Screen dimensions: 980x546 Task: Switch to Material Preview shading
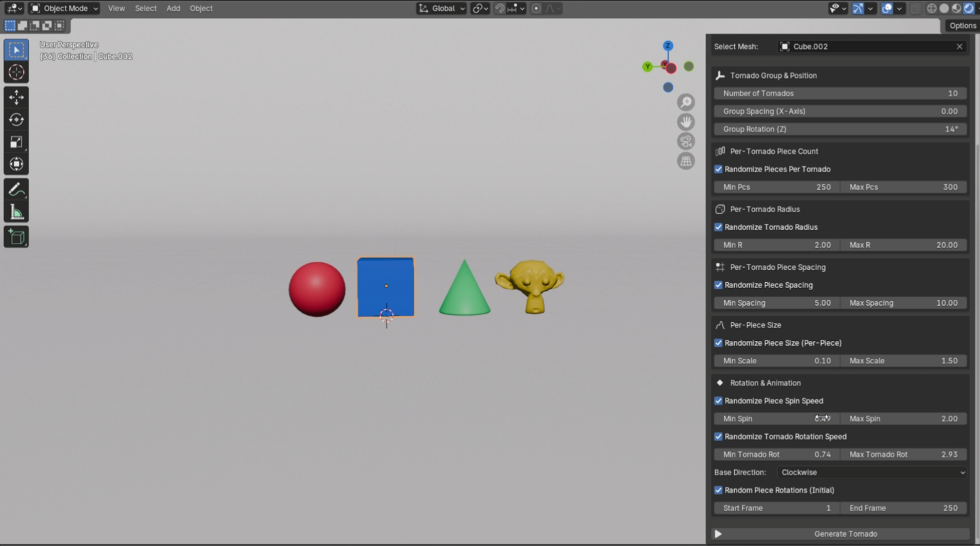point(956,9)
